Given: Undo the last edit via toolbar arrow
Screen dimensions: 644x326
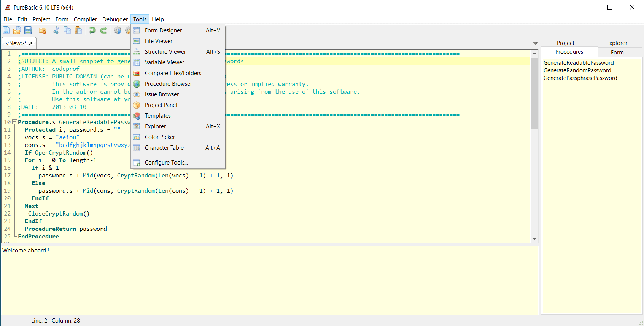Looking at the screenshot, I should pyautogui.click(x=92, y=30).
